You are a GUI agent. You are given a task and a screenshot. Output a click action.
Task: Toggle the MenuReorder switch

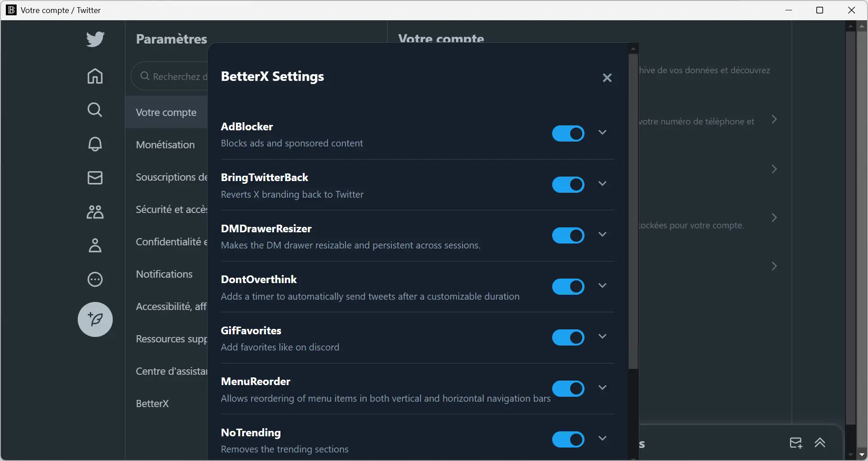(568, 389)
